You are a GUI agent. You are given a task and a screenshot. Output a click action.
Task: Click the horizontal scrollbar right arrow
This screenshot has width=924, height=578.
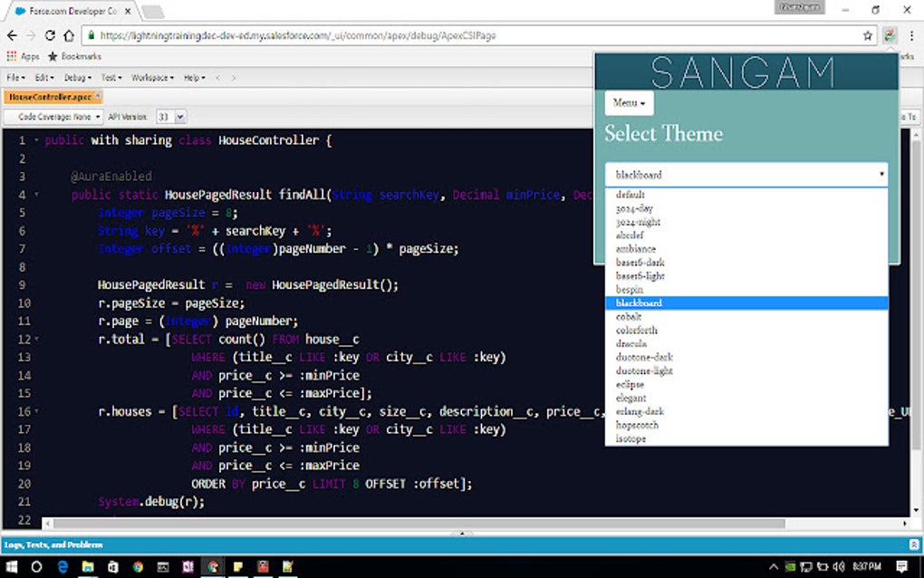pos(905,524)
